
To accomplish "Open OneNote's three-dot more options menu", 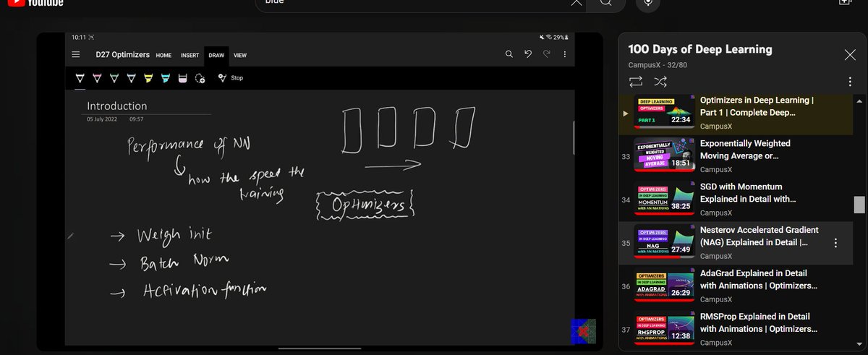I will point(565,54).
